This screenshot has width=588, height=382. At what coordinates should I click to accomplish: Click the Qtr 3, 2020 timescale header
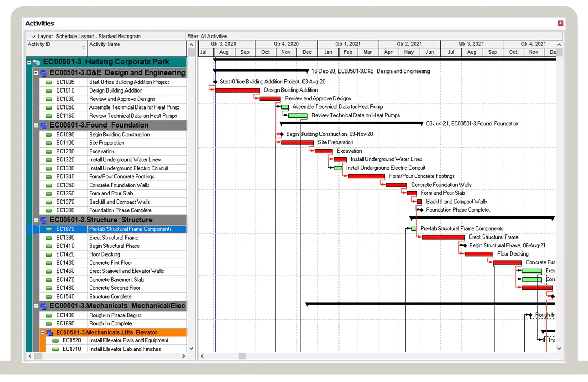pyautogui.click(x=226, y=44)
